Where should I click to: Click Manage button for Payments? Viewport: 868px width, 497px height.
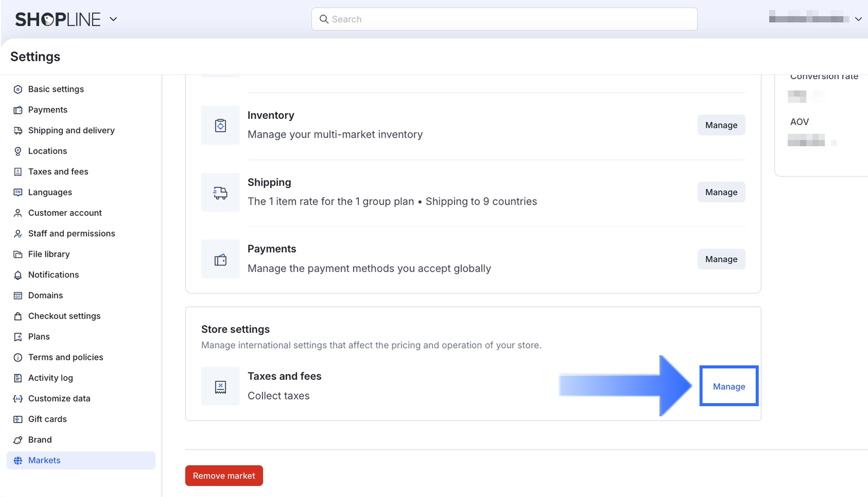[x=721, y=259]
